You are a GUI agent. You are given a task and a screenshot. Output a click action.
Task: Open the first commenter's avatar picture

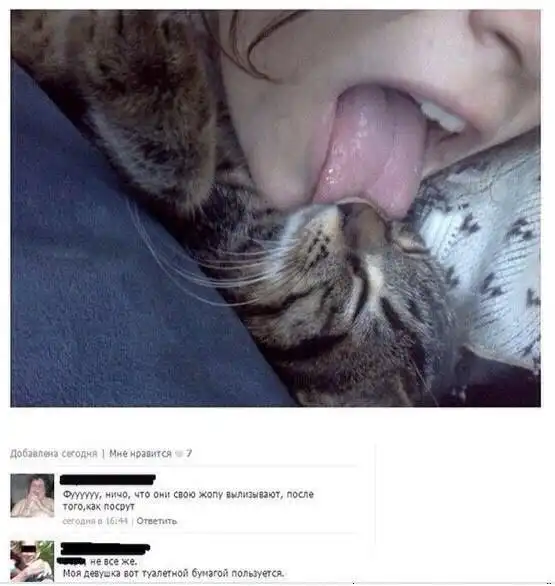click(x=32, y=496)
